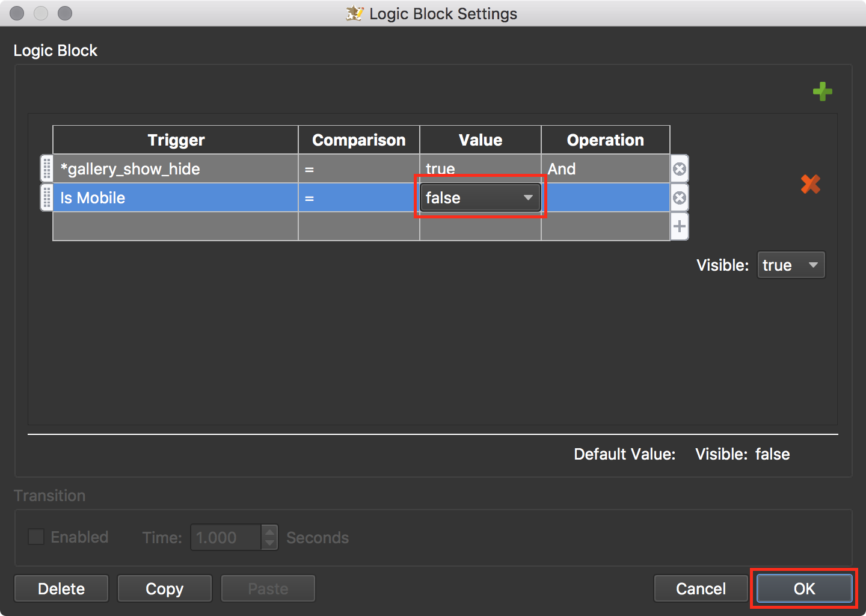Image resolution: width=866 pixels, height=616 pixels.
Task: Remove the logic block with orange X
Action: (x=811, y=184)
